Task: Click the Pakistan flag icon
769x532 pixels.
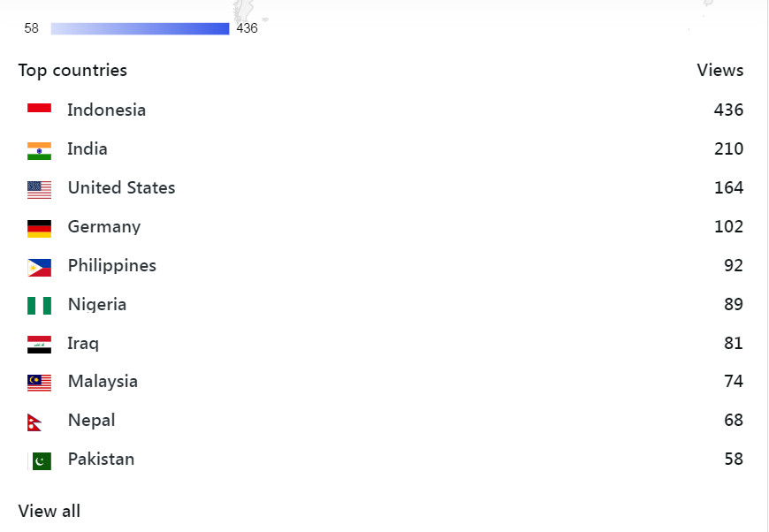Action: 41,460
